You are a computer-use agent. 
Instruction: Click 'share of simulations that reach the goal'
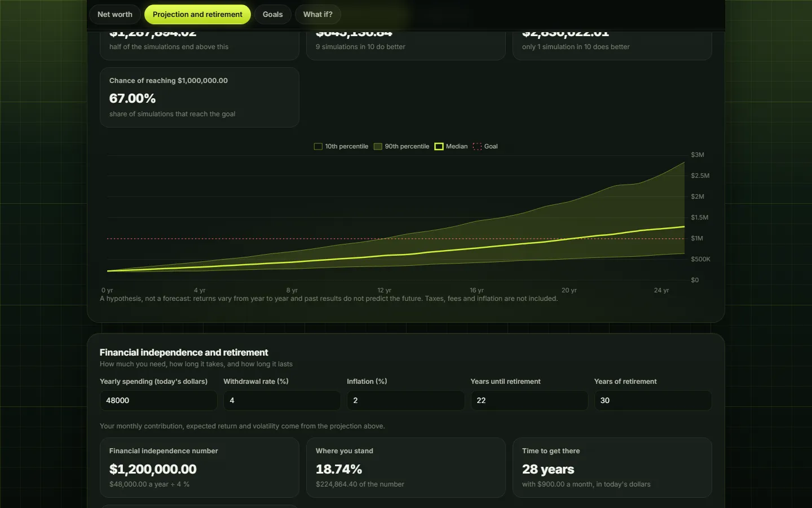pos(173,114)
